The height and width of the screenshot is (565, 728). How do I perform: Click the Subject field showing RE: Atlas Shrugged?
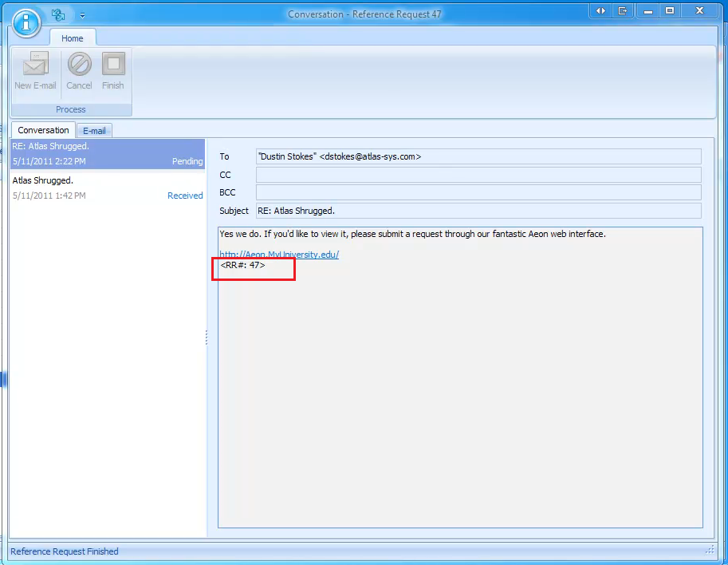(x=478, y=211)
